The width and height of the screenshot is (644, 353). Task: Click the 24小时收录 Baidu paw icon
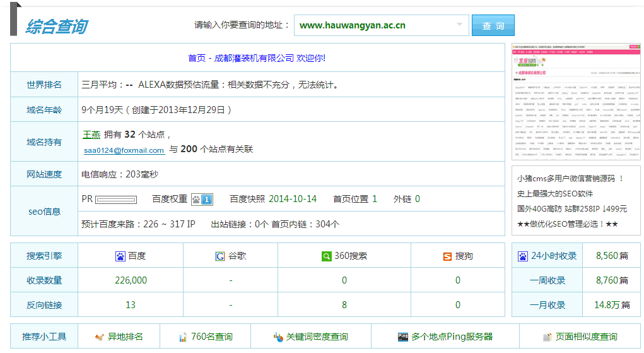tap(522, 256)
